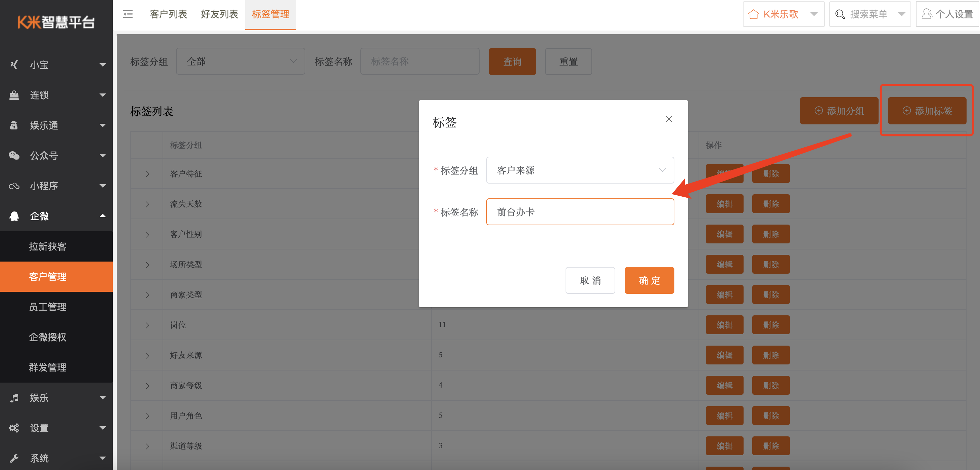
Task: Click the search magnifier icon in 搜索菜单
Action: click(840, 14)
